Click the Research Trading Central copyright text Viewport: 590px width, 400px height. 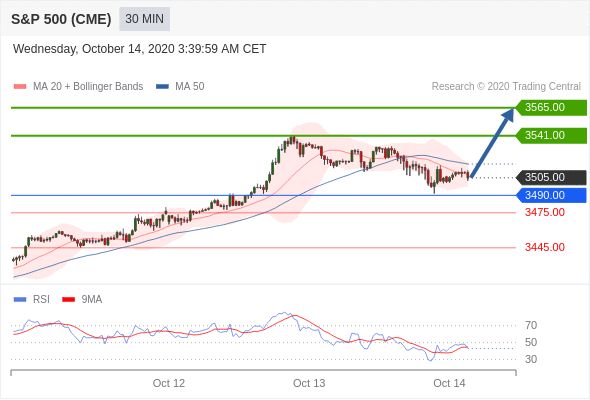pyautogui.click(x=506, y=87)
